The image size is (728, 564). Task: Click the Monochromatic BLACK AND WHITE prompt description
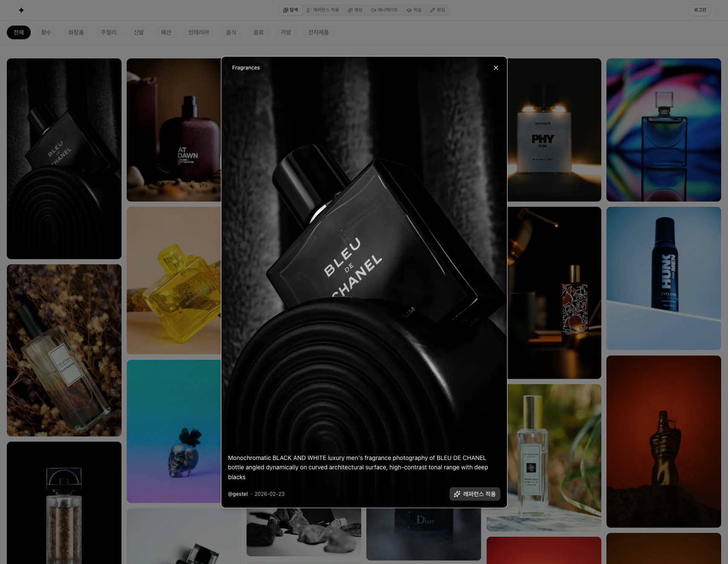point(358,467)
